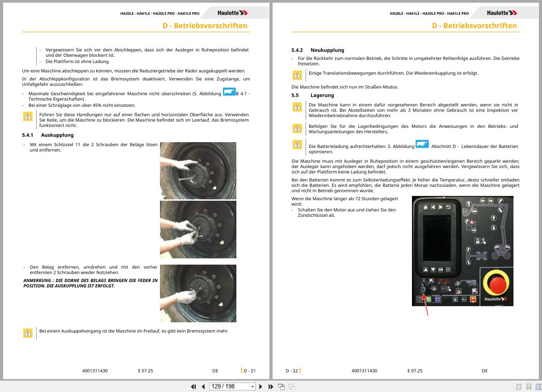Click the display screen in control panel photo
The image size is (542, 392).
[x=437, y=239]
